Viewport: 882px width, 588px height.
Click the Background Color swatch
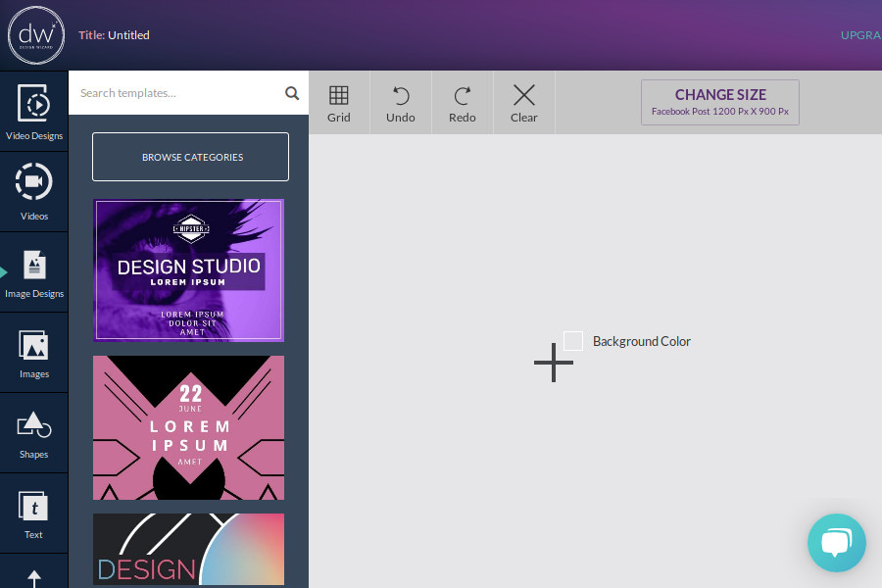(573, 341)
